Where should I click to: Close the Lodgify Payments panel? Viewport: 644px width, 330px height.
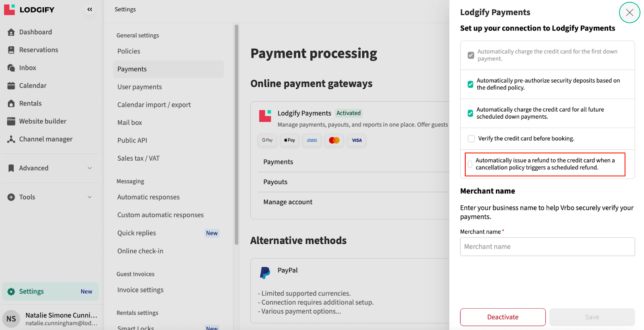tap(630, 12)
